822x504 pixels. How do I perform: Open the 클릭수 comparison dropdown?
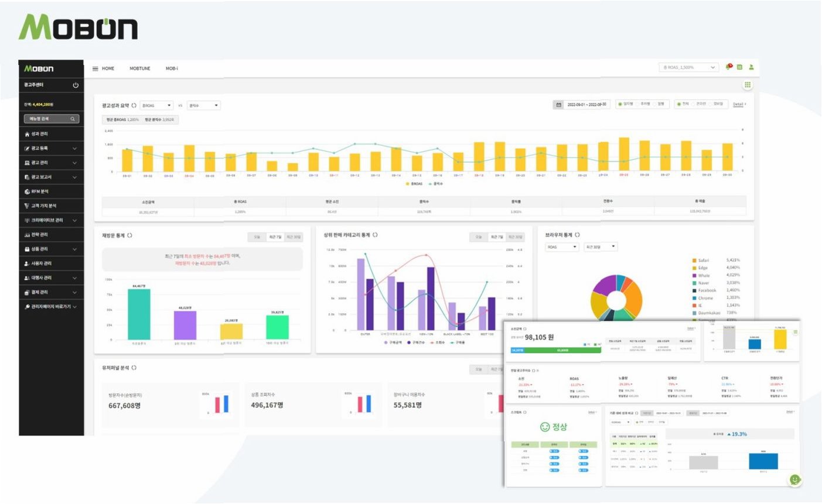point(203,105)
